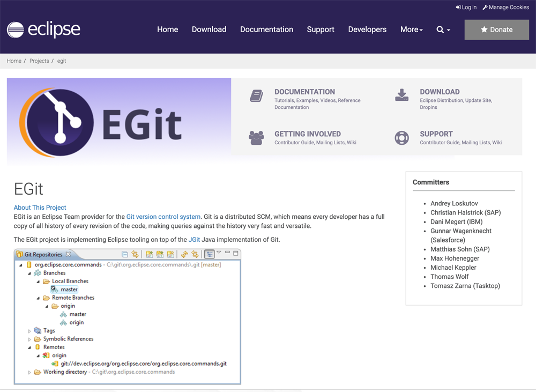Follow the Git version control system link

(x=163, y=217)
